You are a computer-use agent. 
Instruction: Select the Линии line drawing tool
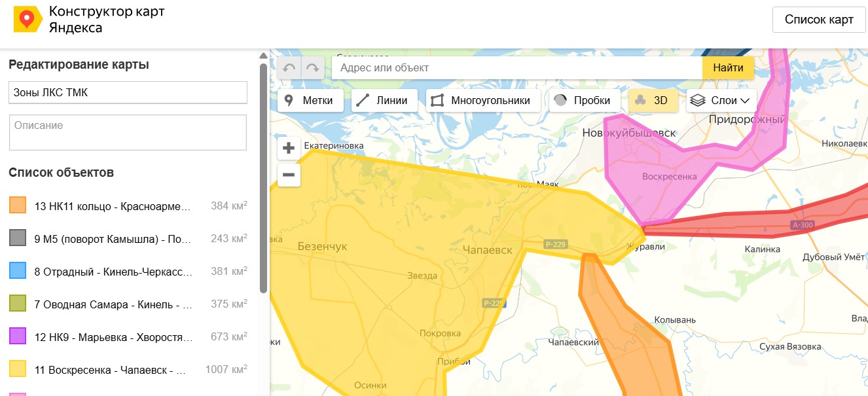pyautogui.click(x=384, y=101)
